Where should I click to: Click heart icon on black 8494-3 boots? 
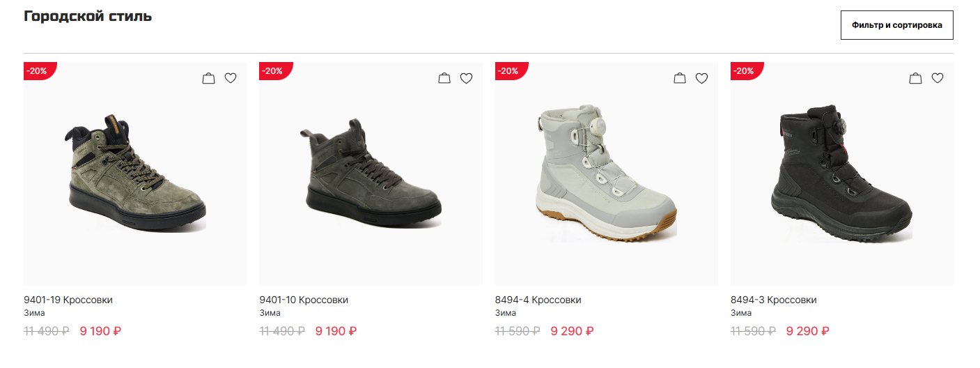[x=938, y=79]
